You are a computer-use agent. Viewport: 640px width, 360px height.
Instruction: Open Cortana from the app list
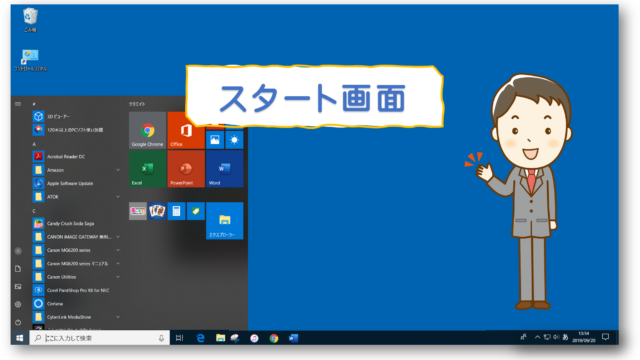[76, 304]
